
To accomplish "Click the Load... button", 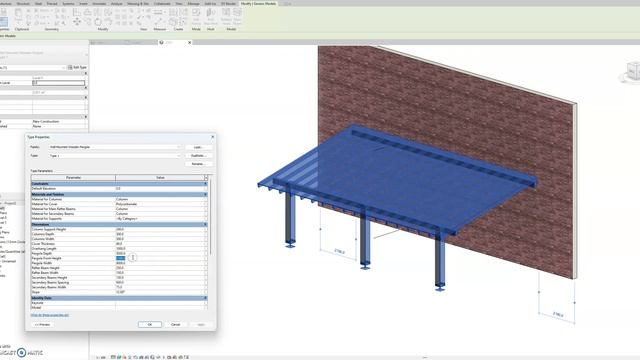I will (198, 147).
